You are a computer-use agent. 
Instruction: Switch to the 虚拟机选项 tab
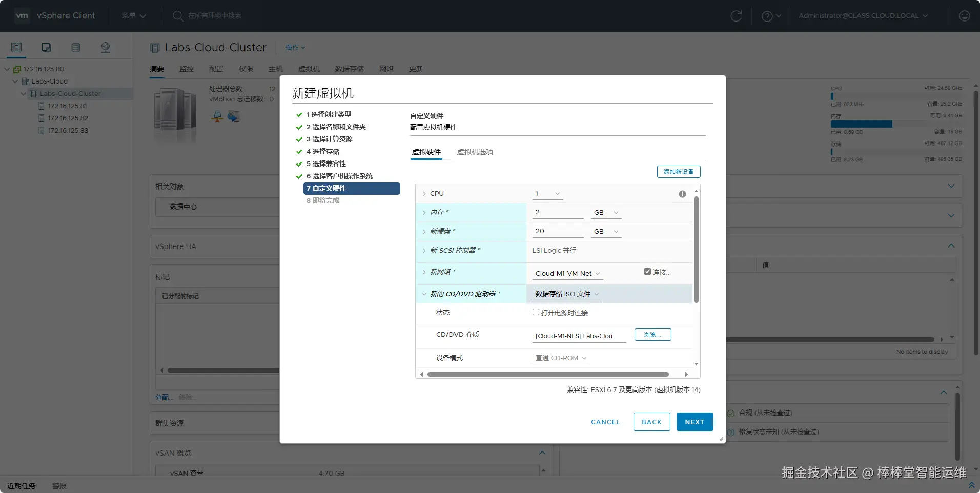pos(475,152)
